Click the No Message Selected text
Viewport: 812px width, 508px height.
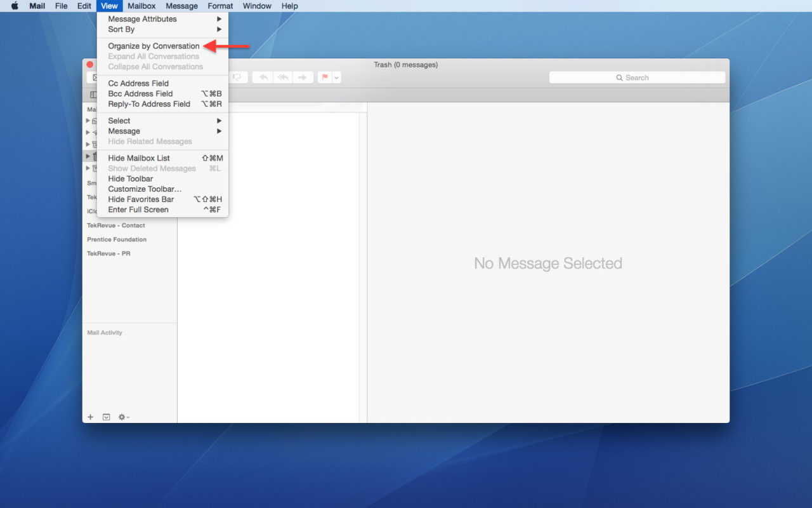(548, 263)
